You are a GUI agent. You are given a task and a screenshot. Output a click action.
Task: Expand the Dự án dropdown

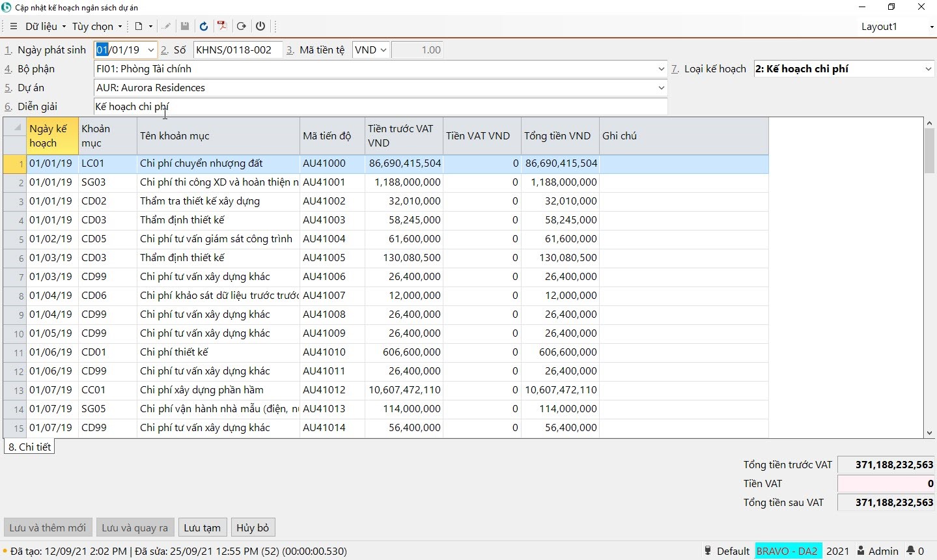[x=662, y=88]
